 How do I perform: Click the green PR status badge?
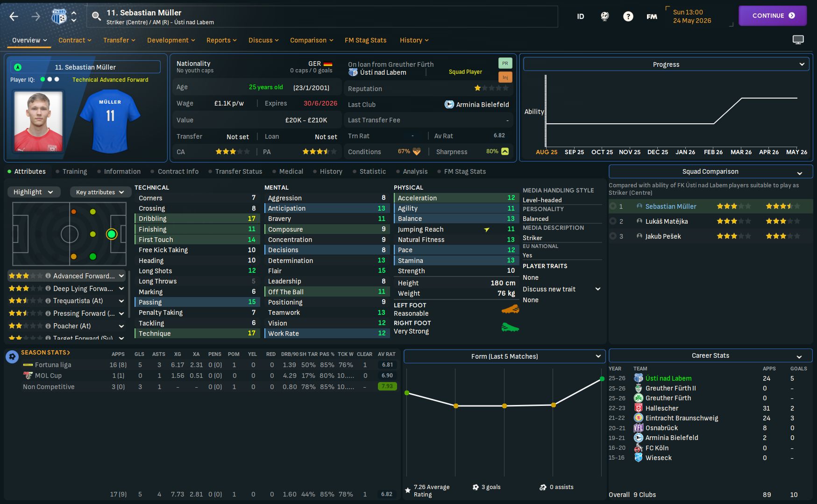[x=505, y=63]
